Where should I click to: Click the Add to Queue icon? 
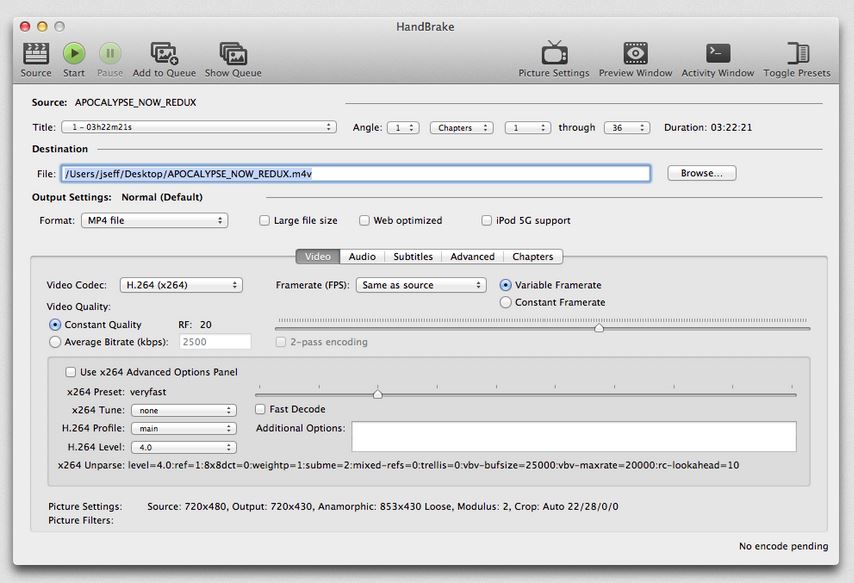click(x=164, y=54)
